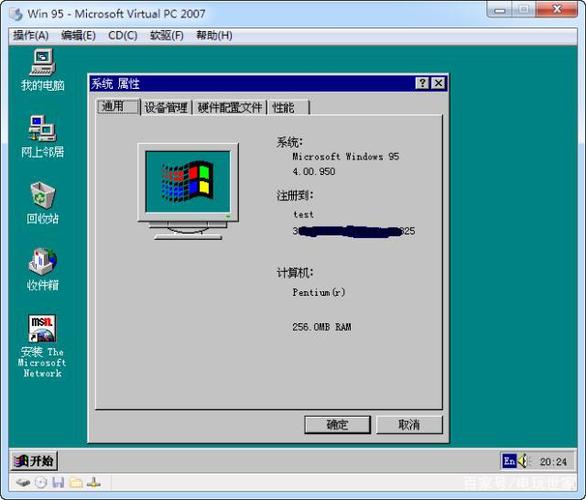Click the shared folder status icon in Virtual PC

[76, 483]
